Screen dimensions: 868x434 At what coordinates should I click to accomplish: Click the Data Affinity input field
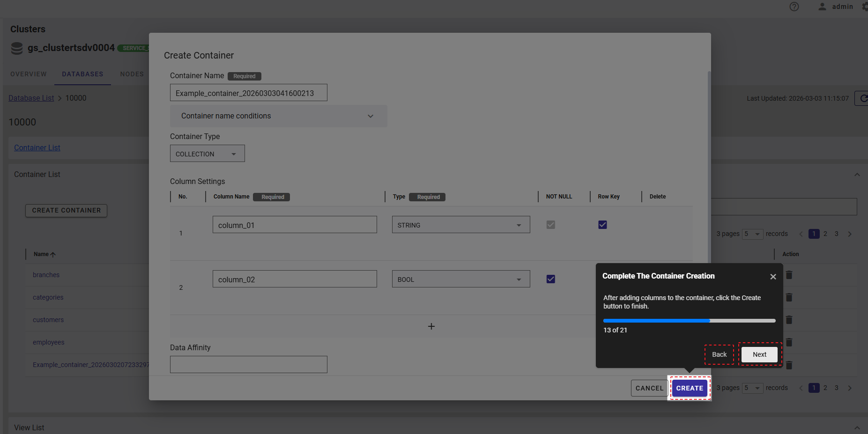tap(248, 364)
